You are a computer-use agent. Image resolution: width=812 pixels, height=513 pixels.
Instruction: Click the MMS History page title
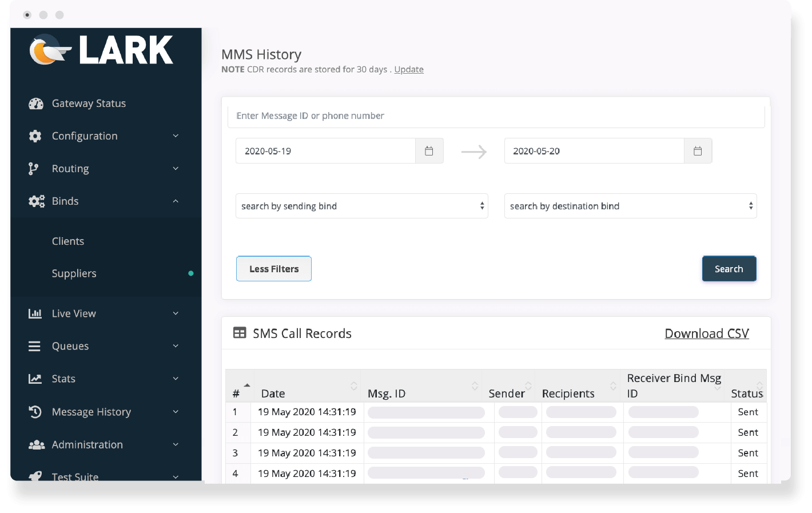(261, 54)
